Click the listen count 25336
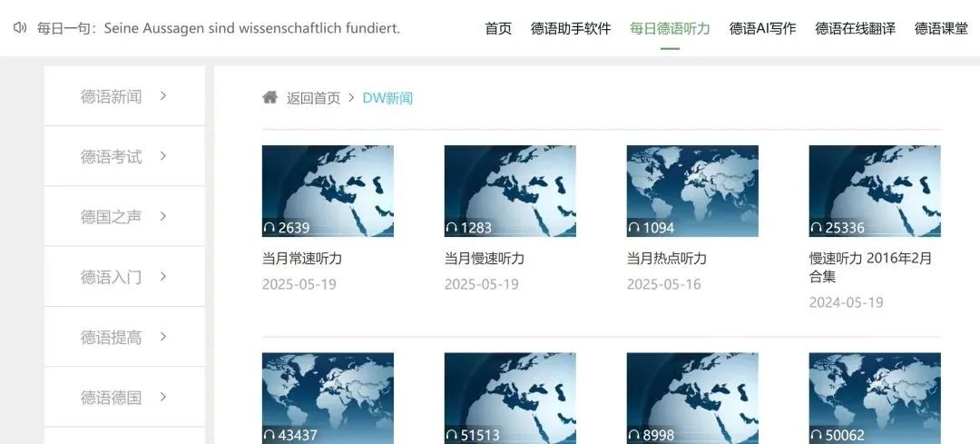The height and width of the screenshot is (444, 980). pyautogui.click(x=845, y=228)
